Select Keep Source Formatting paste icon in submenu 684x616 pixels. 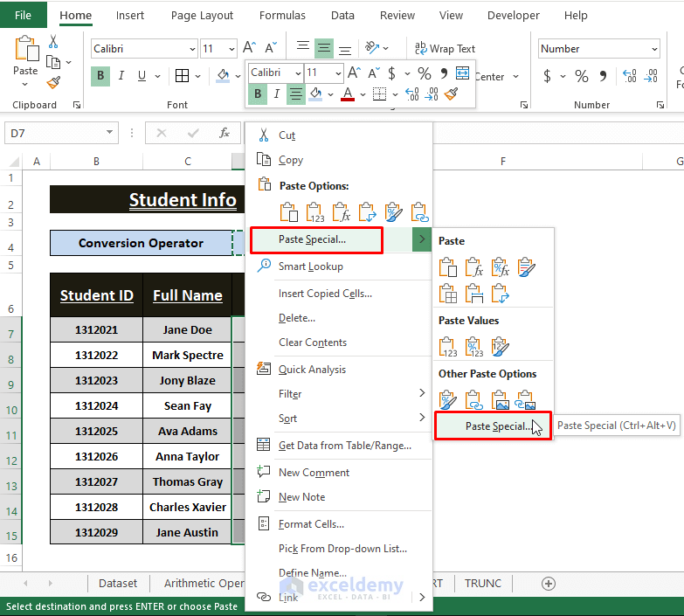pos(525,266)
